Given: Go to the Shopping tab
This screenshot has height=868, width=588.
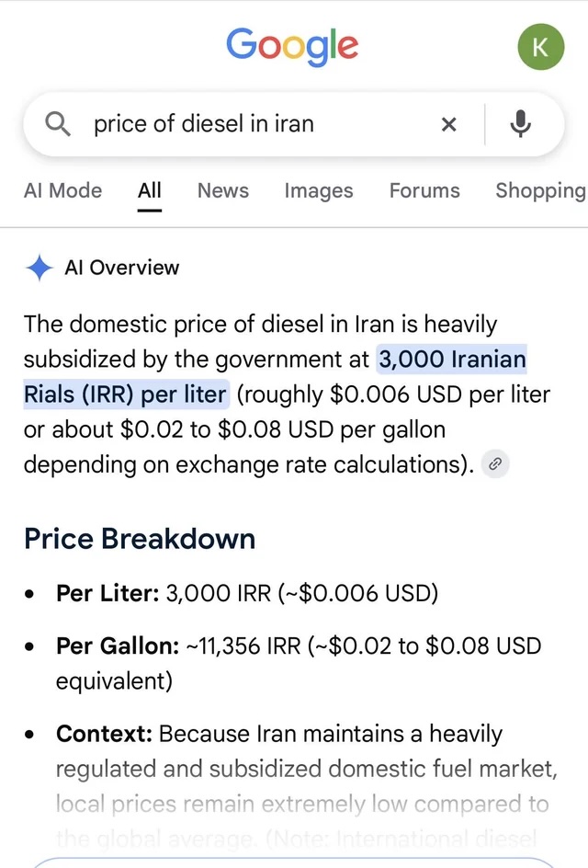Looking at the screenshot, I should pos(540,190).
